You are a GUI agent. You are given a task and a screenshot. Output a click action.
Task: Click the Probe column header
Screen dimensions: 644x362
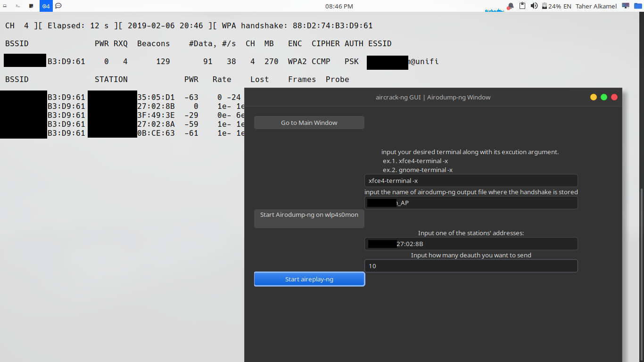point(338,79)
